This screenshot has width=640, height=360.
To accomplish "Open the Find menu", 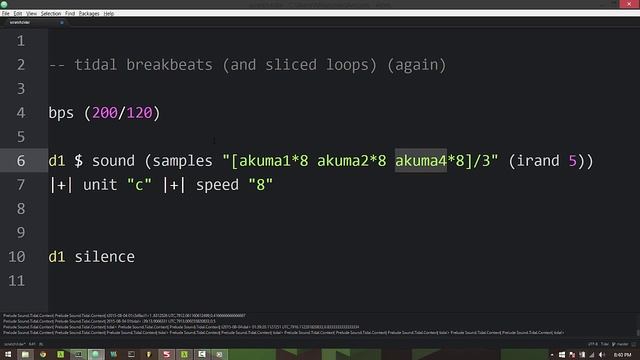I will (70, 13).
